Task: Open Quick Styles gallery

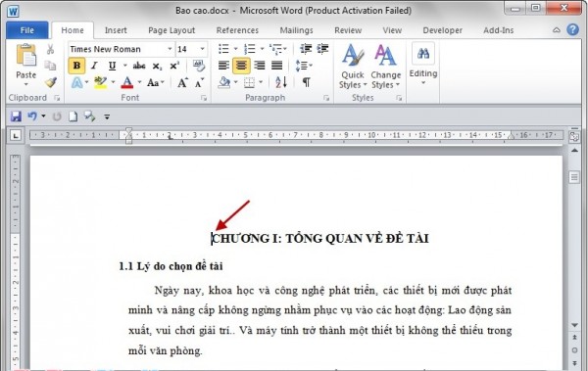Action: click(x=353, y=67)
